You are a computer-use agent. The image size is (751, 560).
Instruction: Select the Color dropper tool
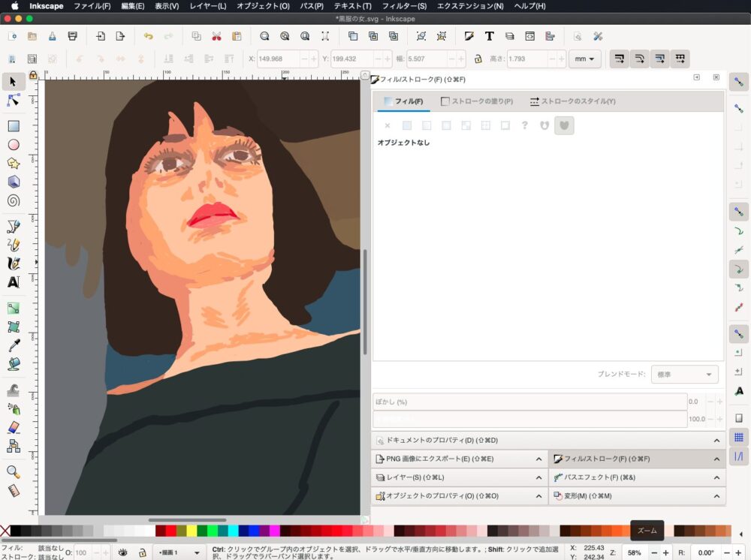[13, 345]
